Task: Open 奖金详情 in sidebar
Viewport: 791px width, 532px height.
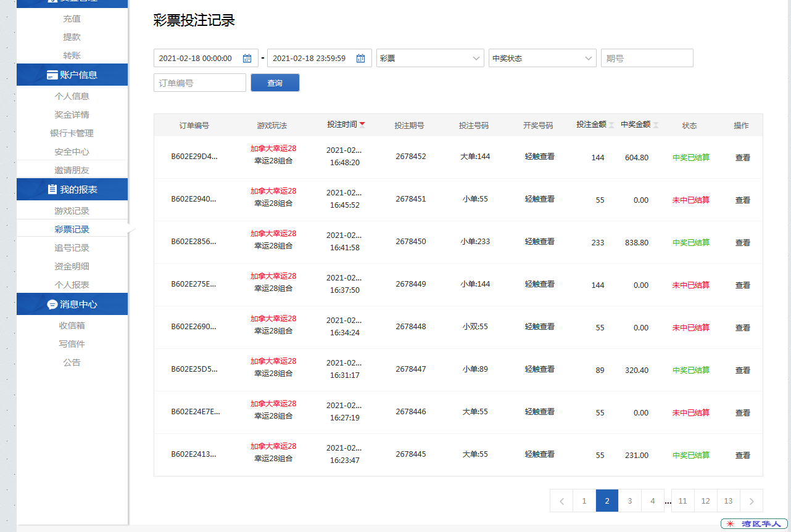Action: pos(72,115)
